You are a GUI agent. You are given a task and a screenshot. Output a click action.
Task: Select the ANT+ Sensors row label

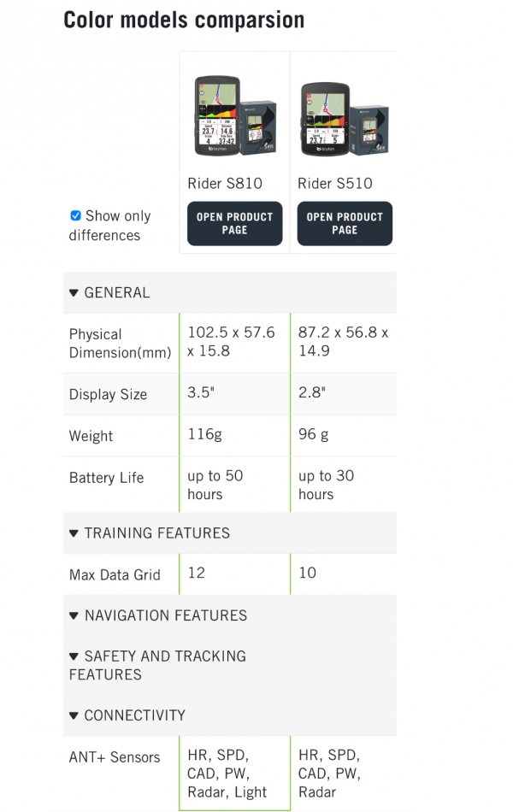[115, 756]
